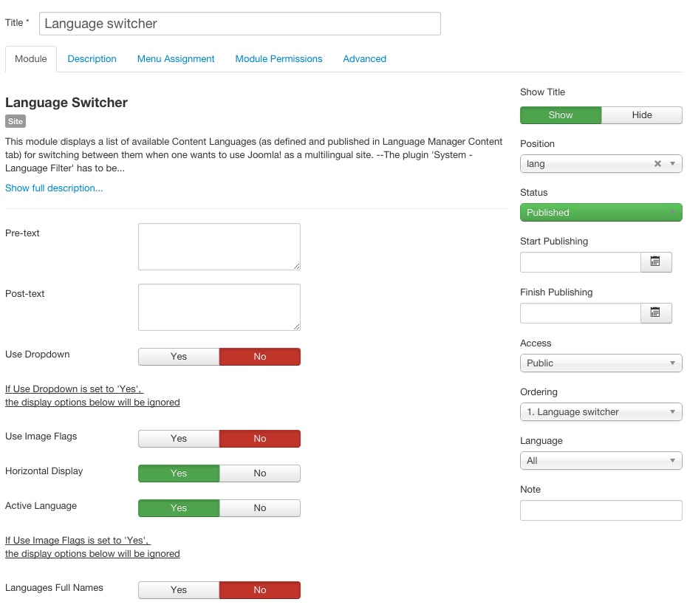This screenshot has height=616, width=687.
Task: Expand the Ordering dropdown
Action: pyautogui.click(x=601, y=412)
